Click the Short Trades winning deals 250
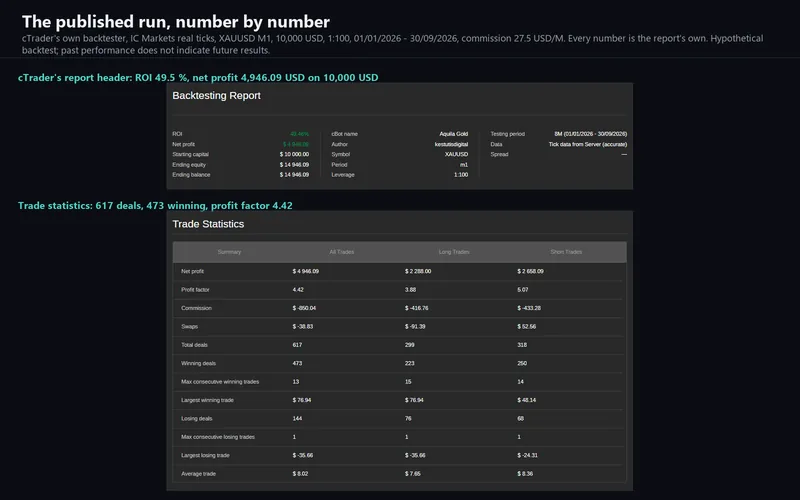This screenshot has width=800, height=500. tap(522, 363)
